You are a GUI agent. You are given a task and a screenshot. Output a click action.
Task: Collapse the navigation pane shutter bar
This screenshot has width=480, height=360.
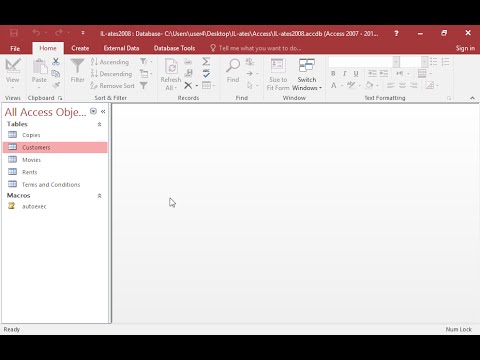tap(103, 112)
